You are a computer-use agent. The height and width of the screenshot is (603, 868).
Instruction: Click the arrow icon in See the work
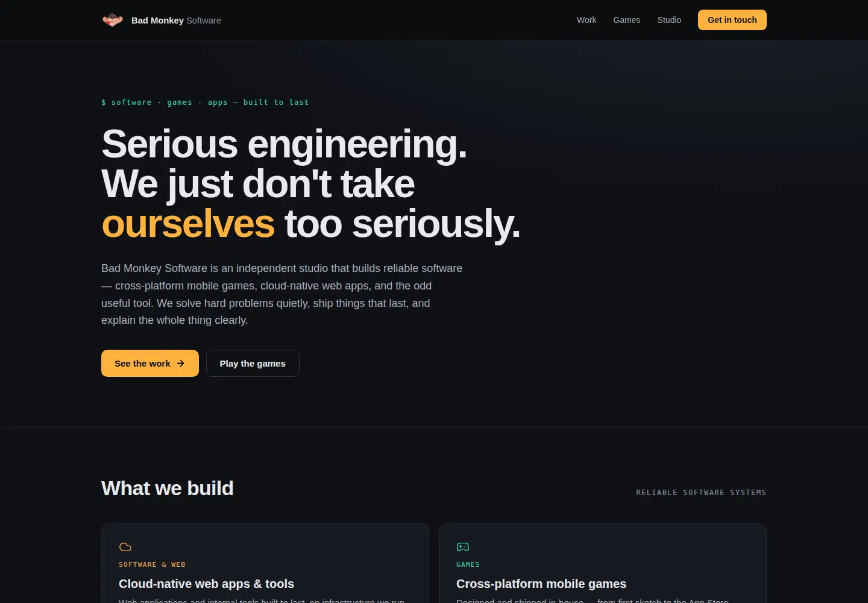(x=180, y=363)
